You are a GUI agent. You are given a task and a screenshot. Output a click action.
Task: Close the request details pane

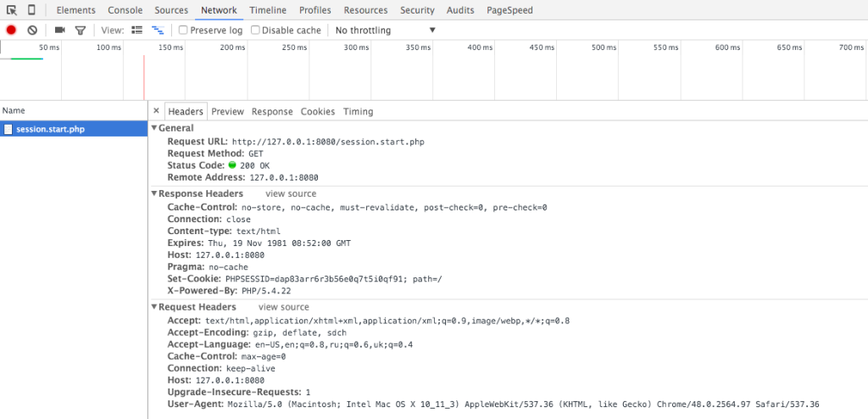tap(156, 111)
